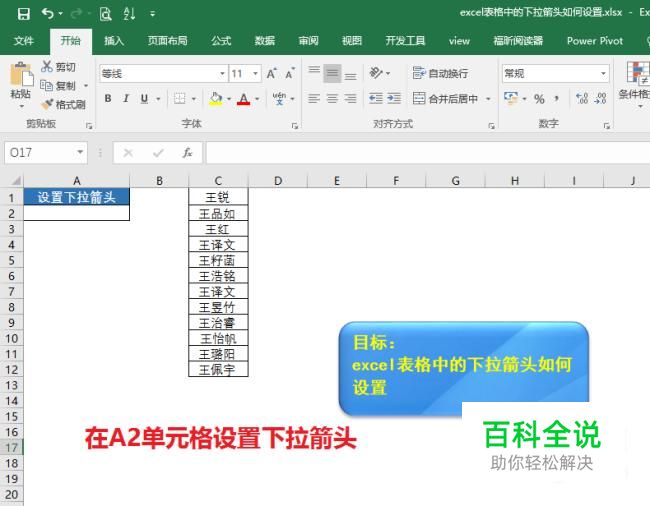Viewport: 650px width, 506px height.
Task: Click the phonetic guide (wén) icon
Action: pos(279,99)
